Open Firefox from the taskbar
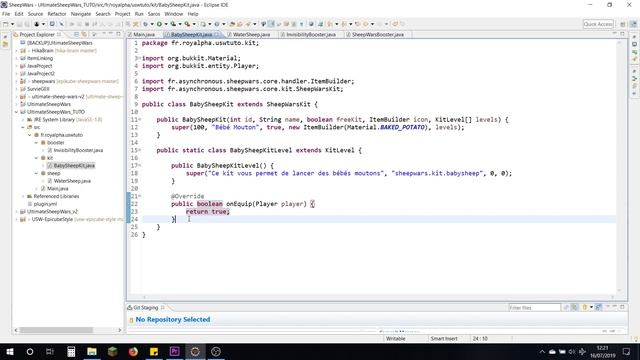Screen dimensions: 640x360 (x=133, y=351)
